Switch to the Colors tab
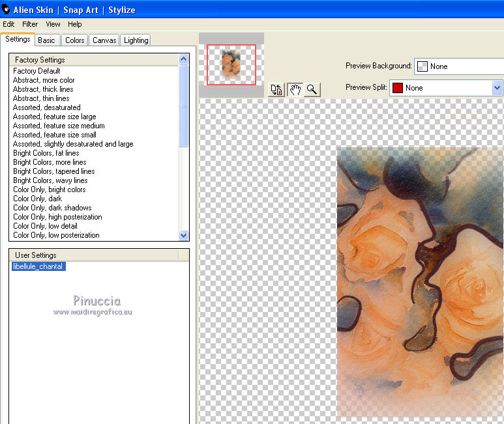Screen dimensions: 504x424 click(x=74, y=40)
